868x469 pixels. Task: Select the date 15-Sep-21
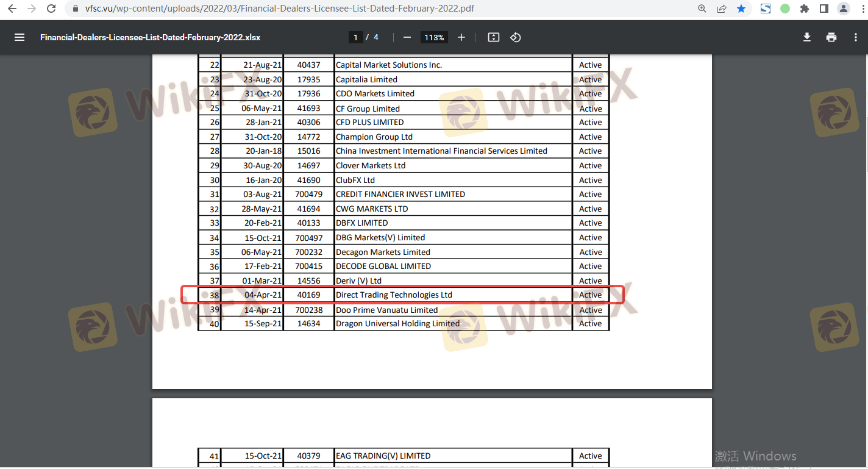263,324
